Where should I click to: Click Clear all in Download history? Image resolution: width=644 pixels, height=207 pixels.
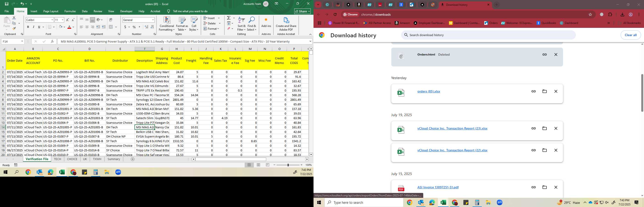(x=630, y=35)
